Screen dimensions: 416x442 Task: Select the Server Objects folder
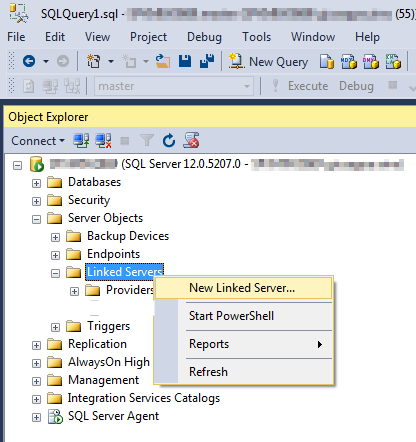click(x=105, y=218)
